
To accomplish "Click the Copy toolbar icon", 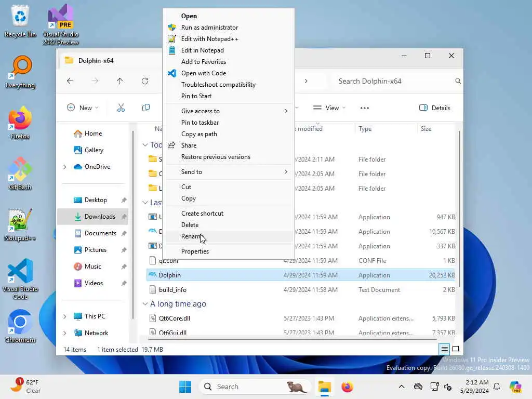I will coord(146,108).
